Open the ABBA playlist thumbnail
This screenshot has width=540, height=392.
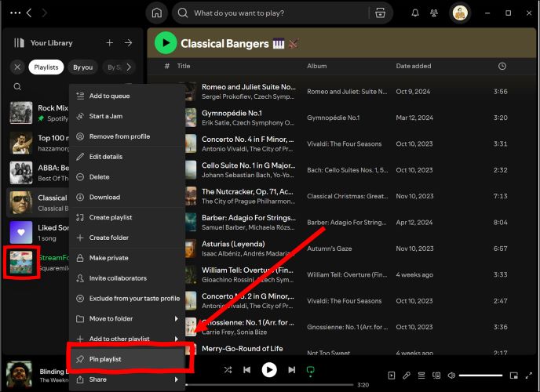point(21,172)
